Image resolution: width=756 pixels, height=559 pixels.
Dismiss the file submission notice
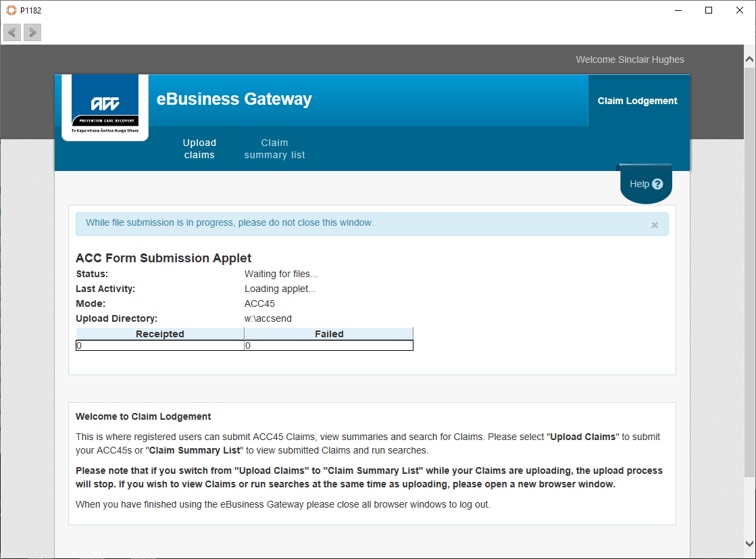[x=655, y=225]
